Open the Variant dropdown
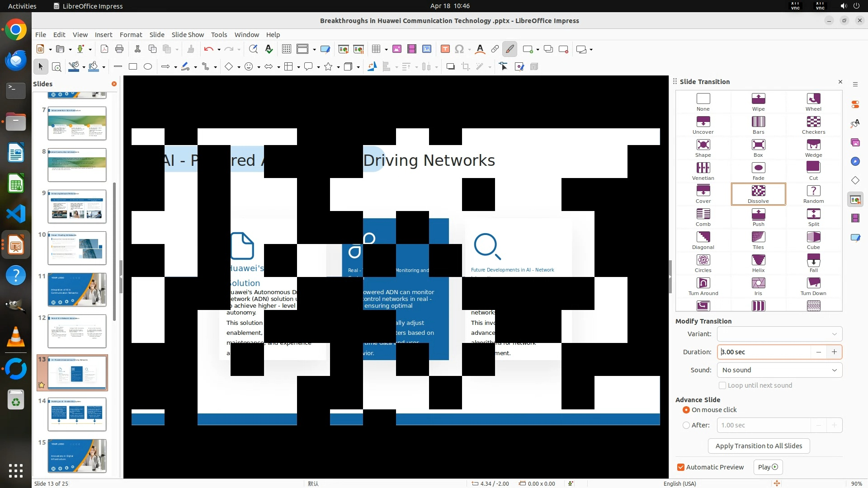 coord(779,334)
